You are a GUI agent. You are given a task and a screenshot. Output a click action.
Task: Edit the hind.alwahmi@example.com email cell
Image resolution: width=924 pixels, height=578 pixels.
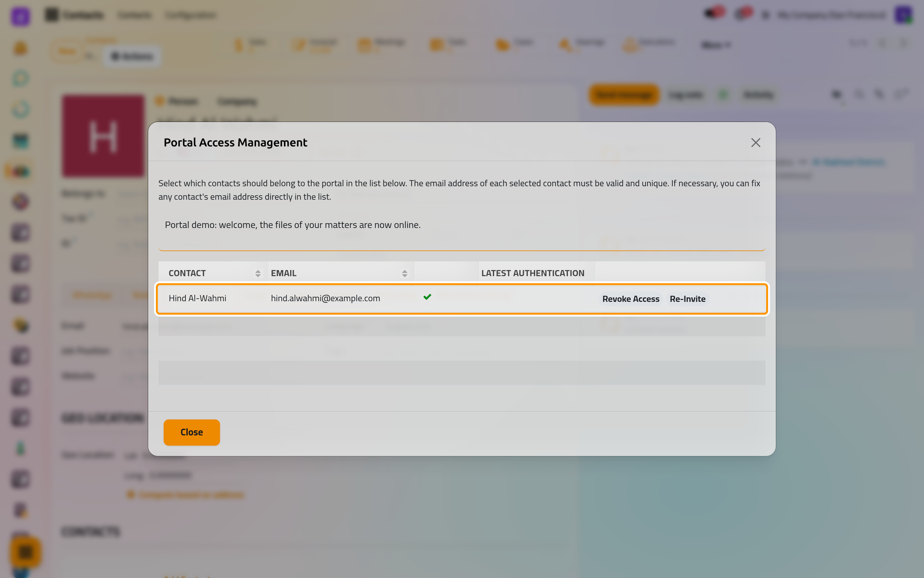point(340,298)
